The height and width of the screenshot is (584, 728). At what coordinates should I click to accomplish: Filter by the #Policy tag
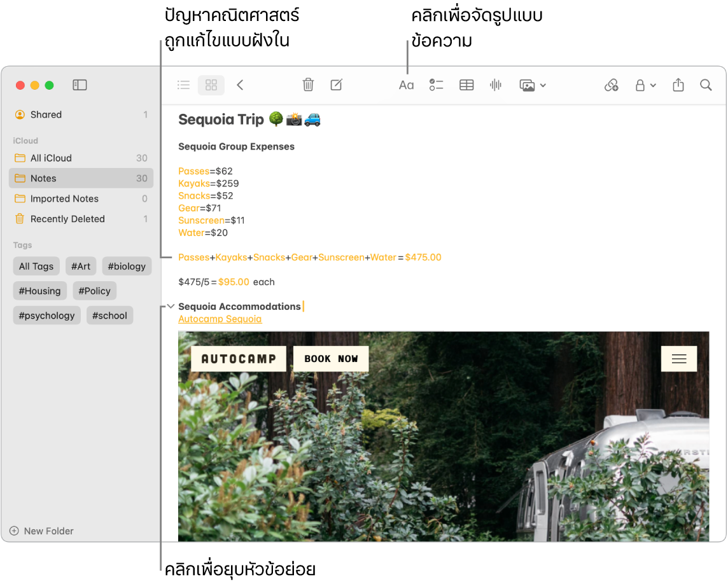(95, 291)
